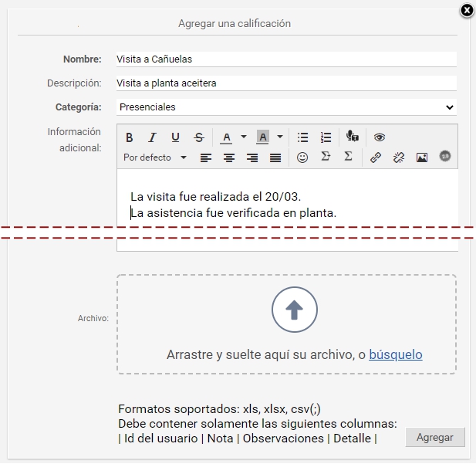Toggle italic text formatting
The image size is (476, 464).
point(152,137)
